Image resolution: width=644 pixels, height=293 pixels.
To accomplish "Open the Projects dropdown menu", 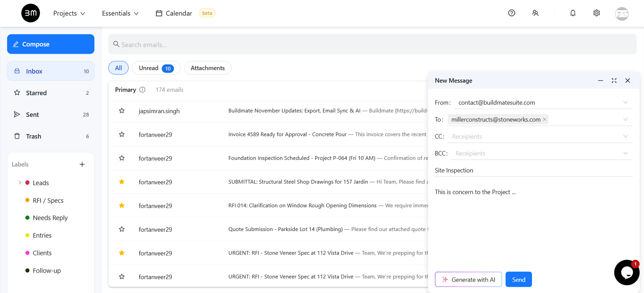I will (69, 13).
